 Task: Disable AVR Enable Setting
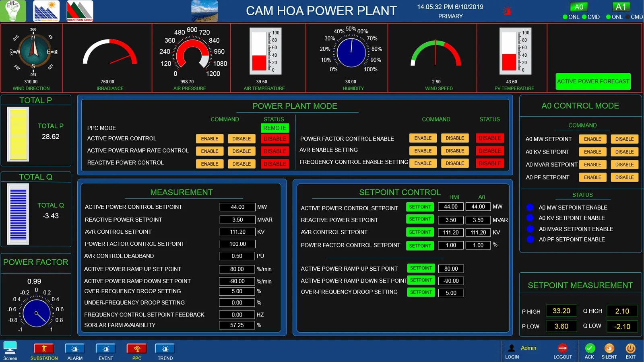[455, 151]
